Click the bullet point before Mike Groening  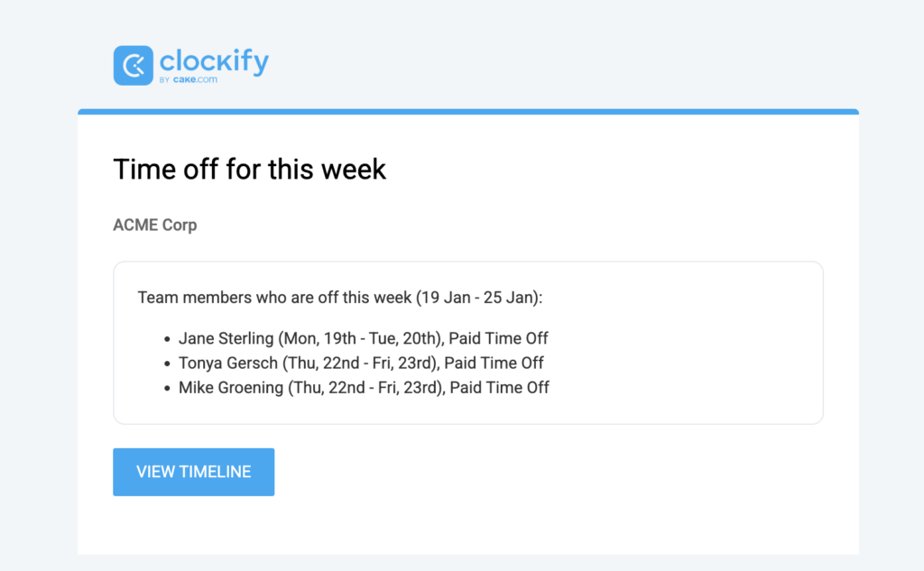pos(167,388)
